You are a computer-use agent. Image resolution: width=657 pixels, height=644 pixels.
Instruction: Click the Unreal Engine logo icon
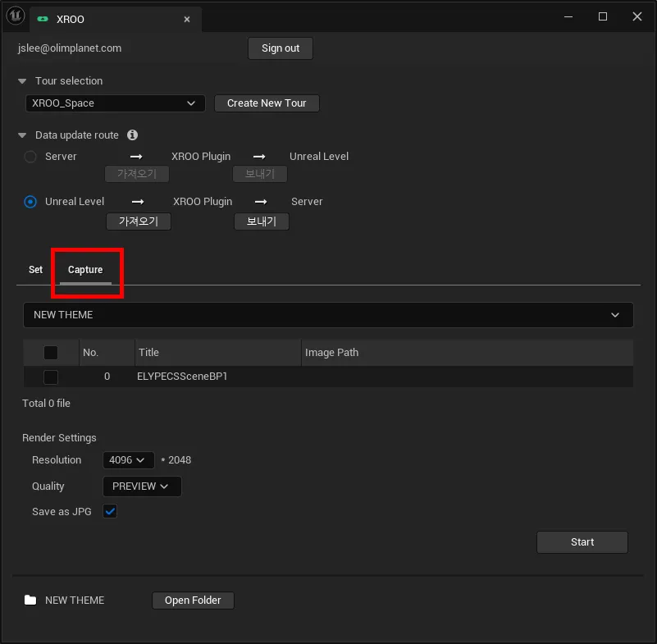16,16
